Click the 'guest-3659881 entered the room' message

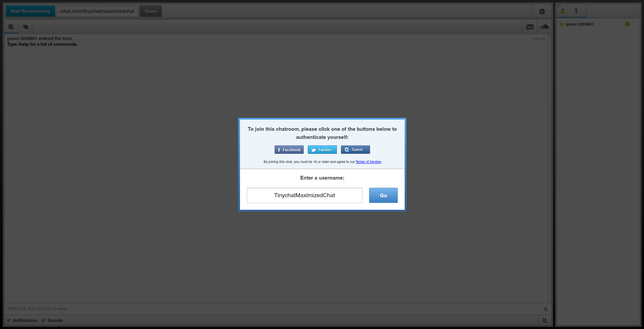point(40,39)
